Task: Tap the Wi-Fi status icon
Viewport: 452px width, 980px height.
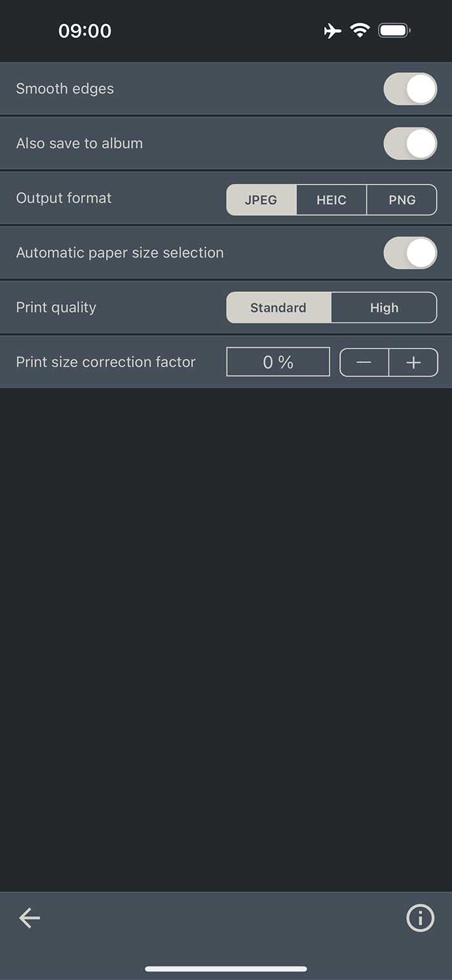Action: point(360,30)
